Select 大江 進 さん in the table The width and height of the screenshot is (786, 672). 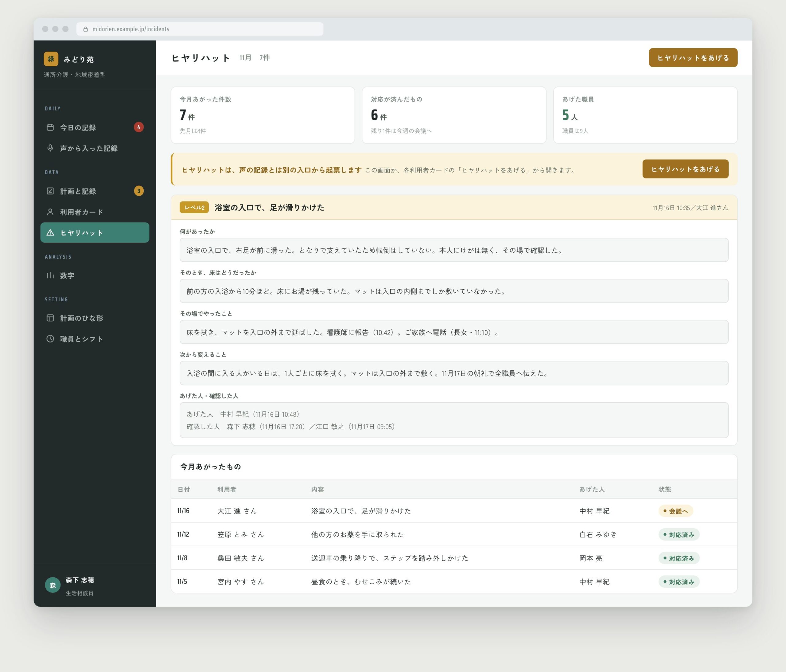237,511
